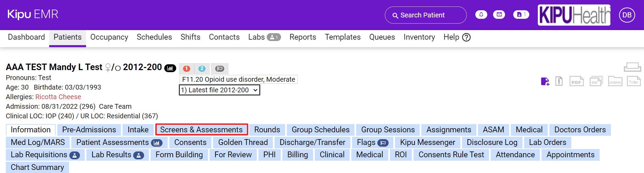The height and width of the screenshot is (173, 644).
Task: Click the Casefile folder icon
Action: pos(615,81)
